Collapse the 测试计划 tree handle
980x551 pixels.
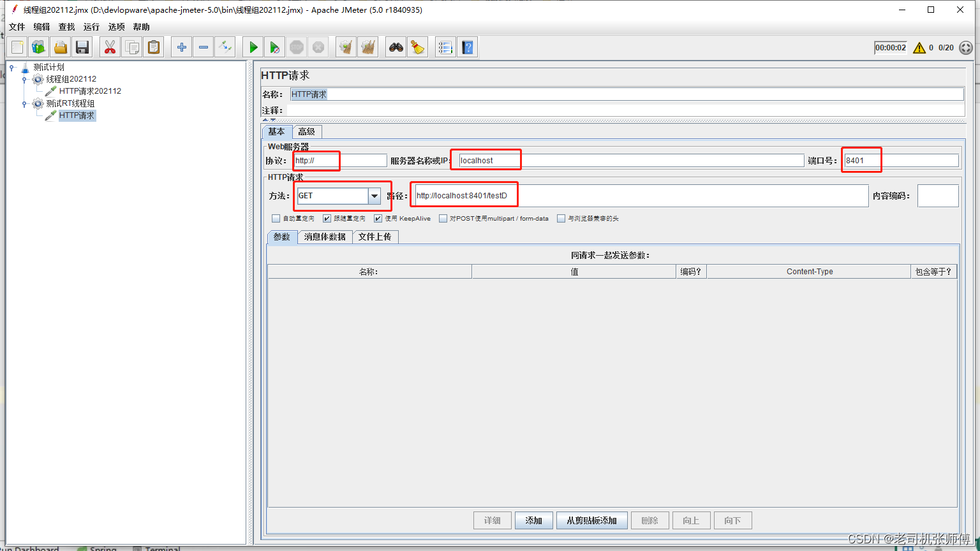[x=12, y=67]
